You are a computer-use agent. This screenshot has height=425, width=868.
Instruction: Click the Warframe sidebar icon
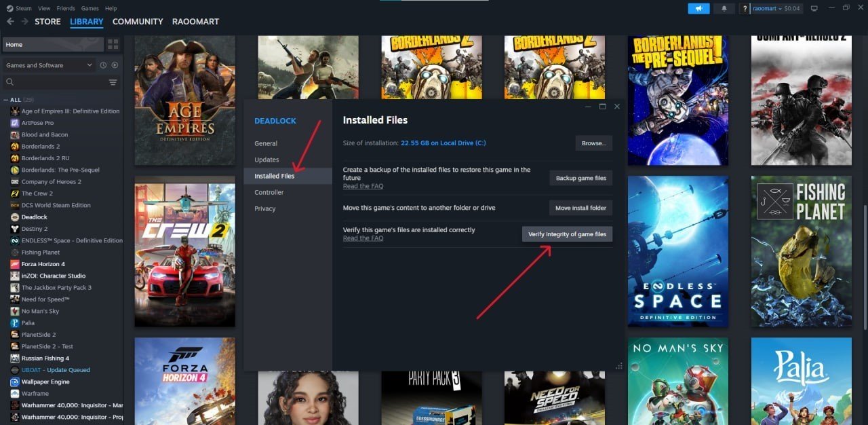pyautogui.click(x=16, y=393)
